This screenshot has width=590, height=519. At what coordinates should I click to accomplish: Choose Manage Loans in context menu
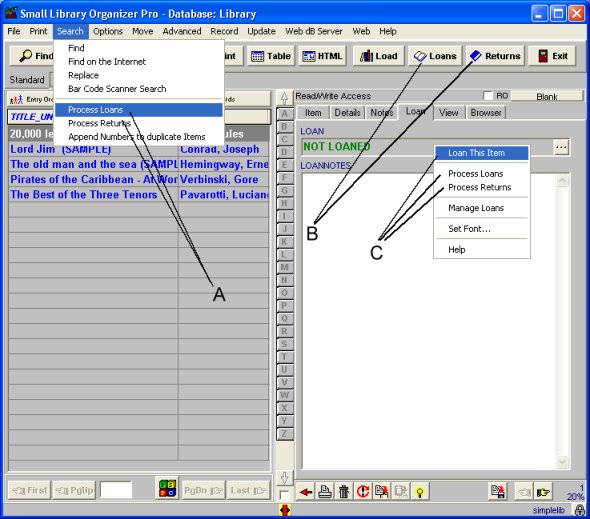click(x=482, y=208)
